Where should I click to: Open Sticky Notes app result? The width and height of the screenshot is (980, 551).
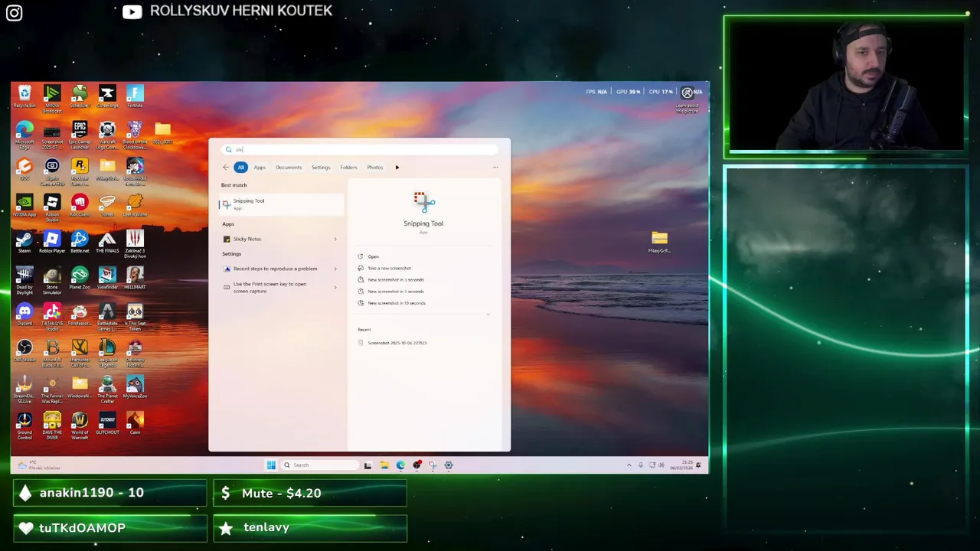276,240
